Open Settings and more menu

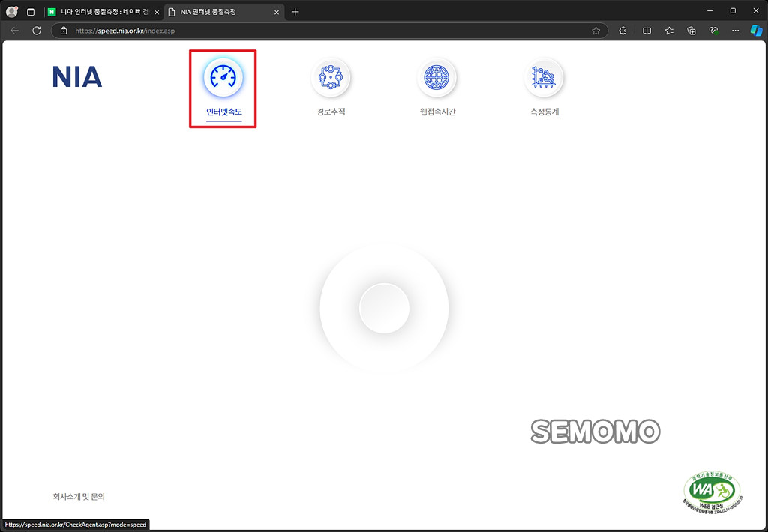[x=735, y=31]
